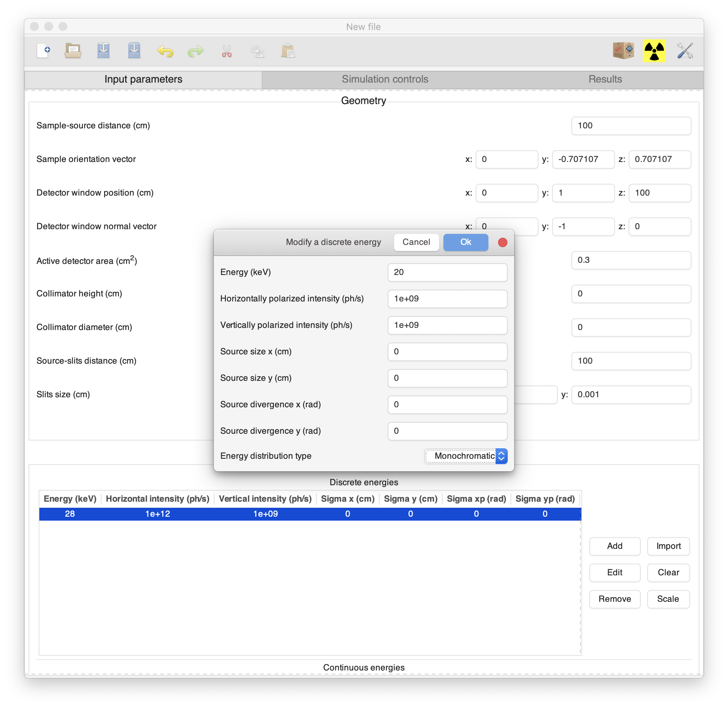
Task: Click the Scale button for discrete energies
Action: [x=669, y=599]
